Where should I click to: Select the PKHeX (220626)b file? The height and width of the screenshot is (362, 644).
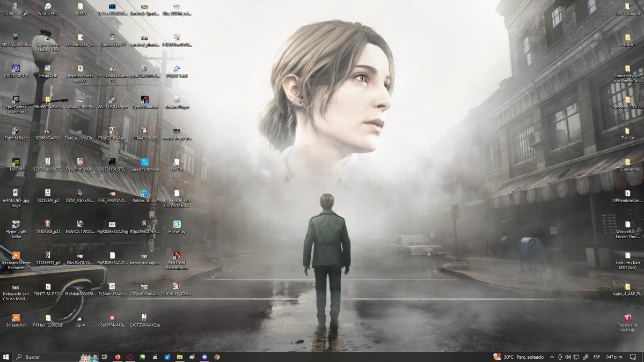click(48, 320)
